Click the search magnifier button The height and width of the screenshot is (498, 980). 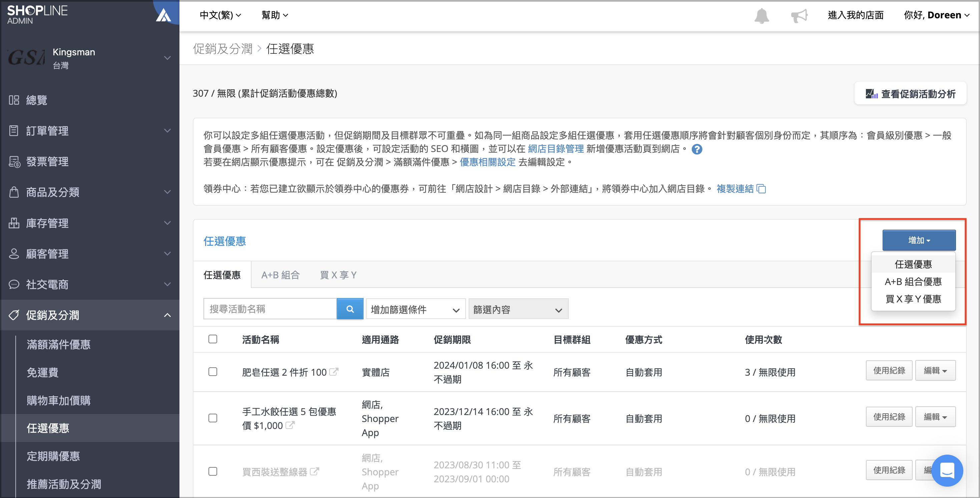click(350, 309)
